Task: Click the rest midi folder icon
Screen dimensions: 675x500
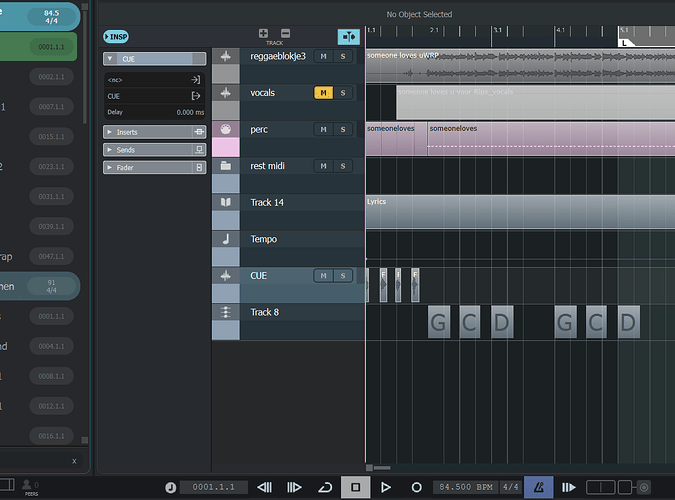Action: 226,166
